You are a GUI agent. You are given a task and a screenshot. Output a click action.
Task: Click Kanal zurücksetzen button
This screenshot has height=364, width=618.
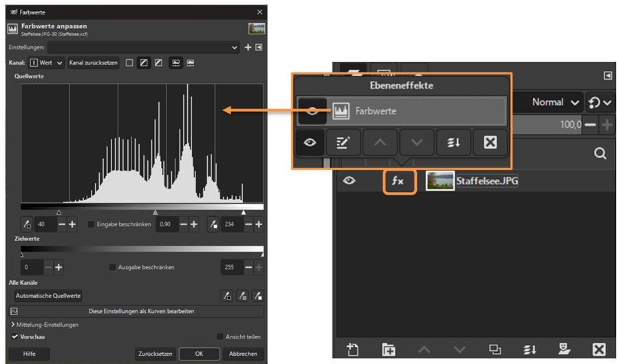(x=94, y=63)
